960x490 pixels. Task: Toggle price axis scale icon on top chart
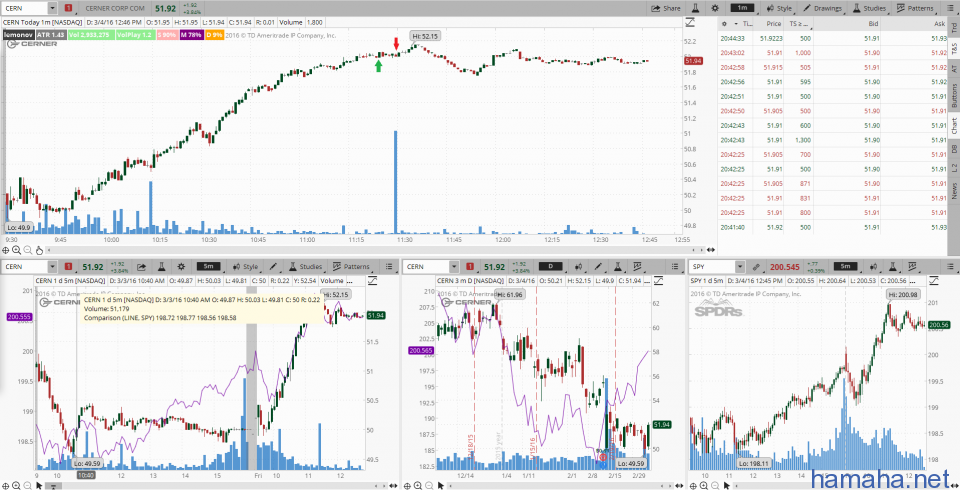tap(690, 23)
